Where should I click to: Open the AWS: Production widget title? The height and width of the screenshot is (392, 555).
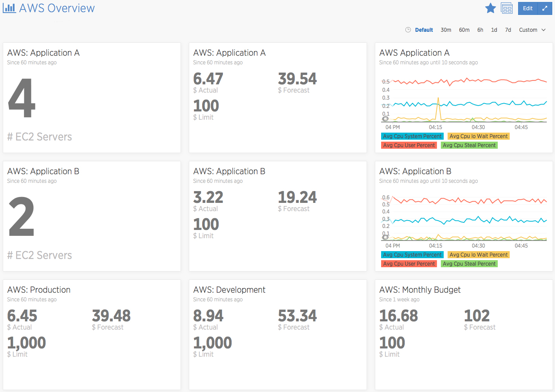(39, 290)
